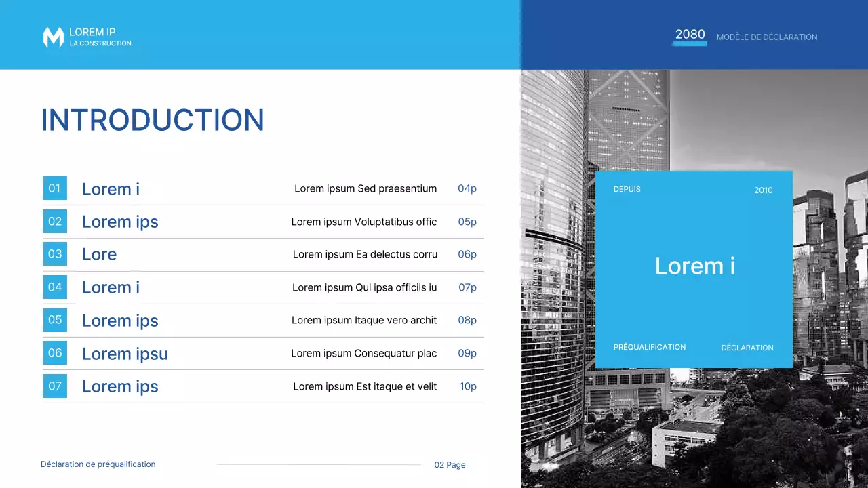Click the M logo icon
This screenshot has height=488, width=868.
53,38
